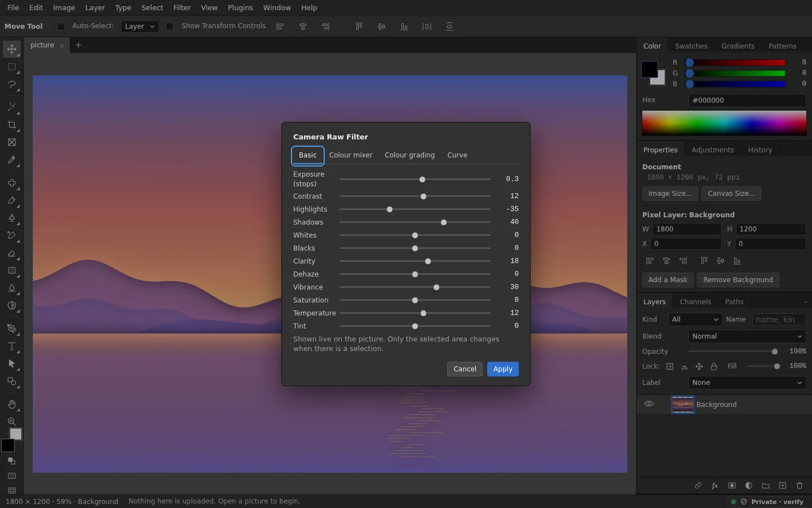This screenshot has width=812, height=508.
Task: Toggle lock image pixels
Action: pyautogui.click(x=685, y=366)
